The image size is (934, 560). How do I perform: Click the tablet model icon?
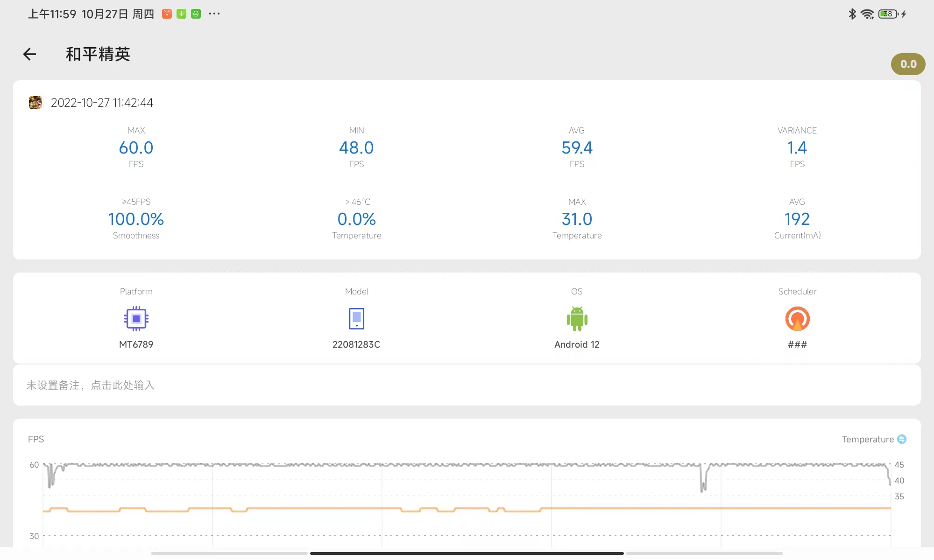(356, 319)
